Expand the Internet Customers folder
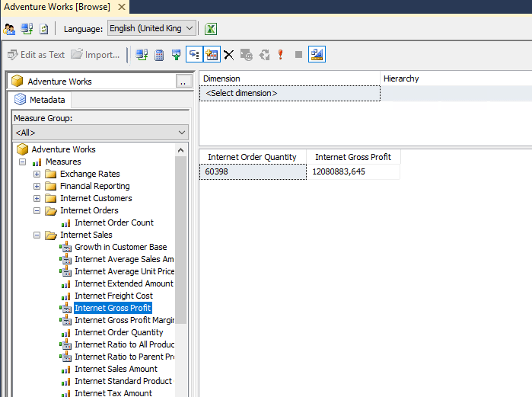 click(x=37, y=199)
